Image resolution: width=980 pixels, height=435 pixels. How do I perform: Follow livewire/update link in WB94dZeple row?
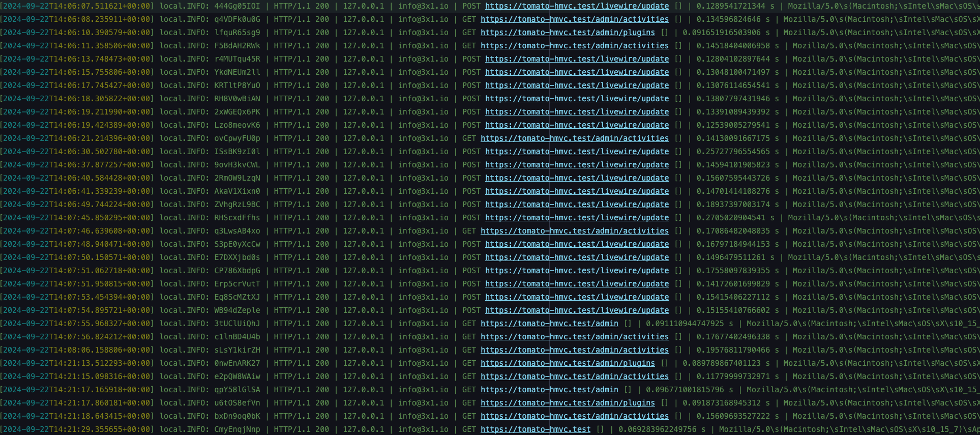coord(577,310)
